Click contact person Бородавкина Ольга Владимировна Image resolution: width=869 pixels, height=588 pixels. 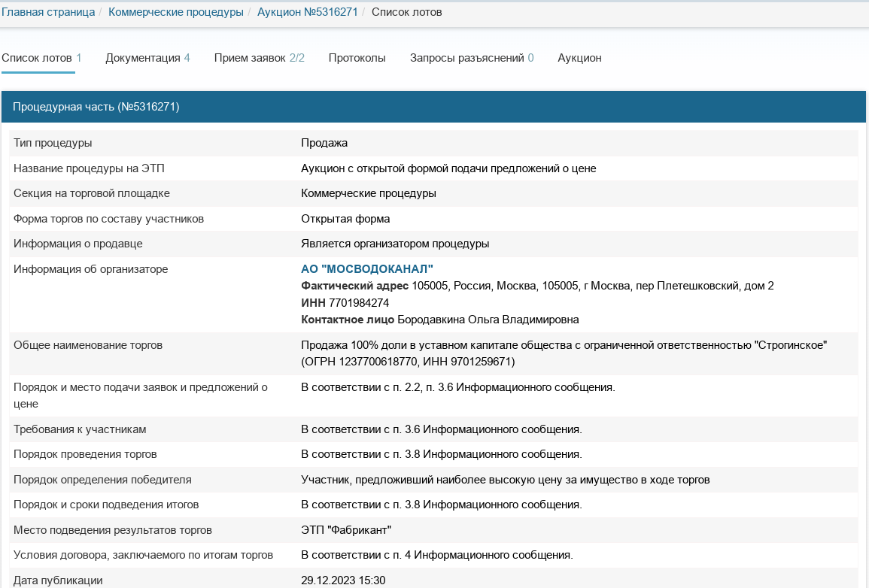488,320
